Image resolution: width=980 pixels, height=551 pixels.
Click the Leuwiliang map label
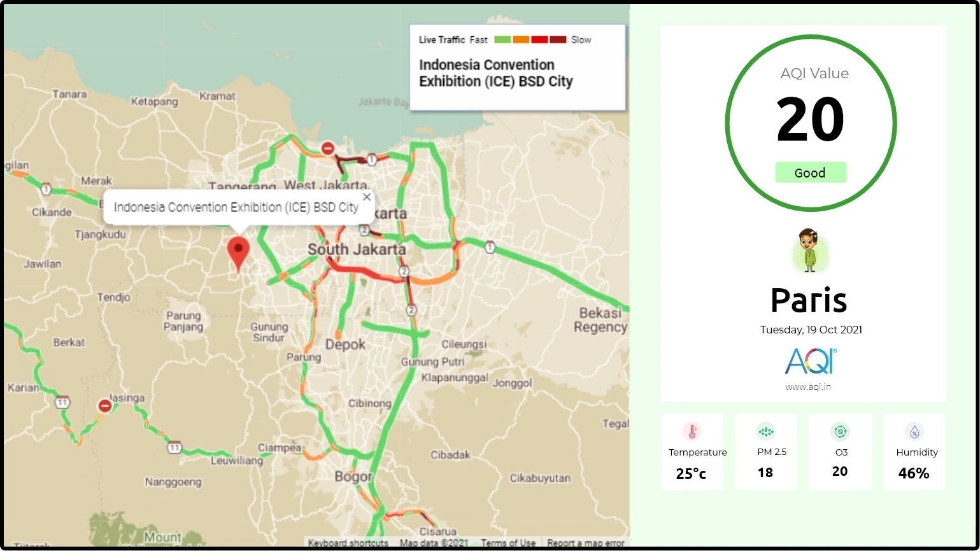237,460
